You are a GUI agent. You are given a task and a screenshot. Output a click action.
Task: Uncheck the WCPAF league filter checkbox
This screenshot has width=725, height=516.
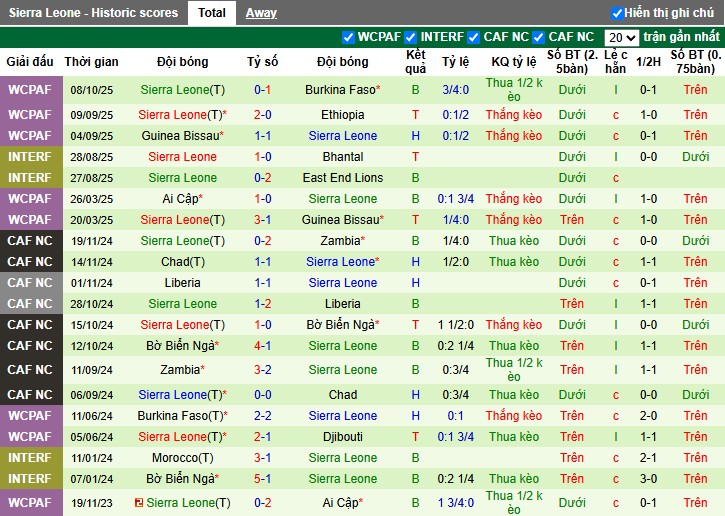(x=348, y=37)
